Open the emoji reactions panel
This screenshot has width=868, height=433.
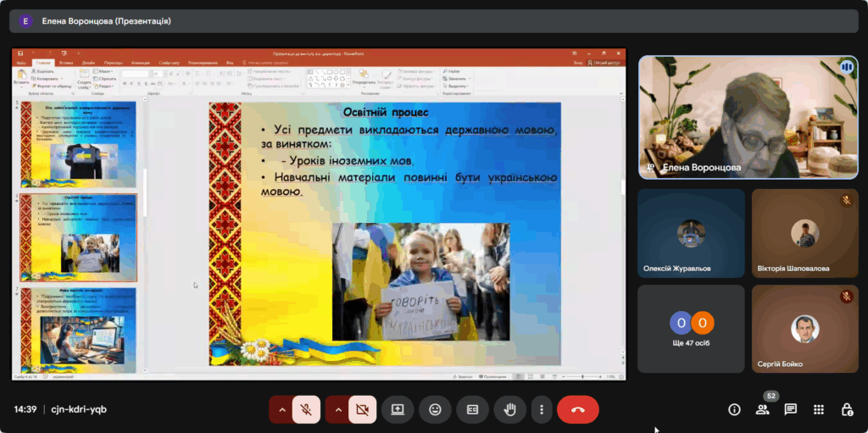435,409
